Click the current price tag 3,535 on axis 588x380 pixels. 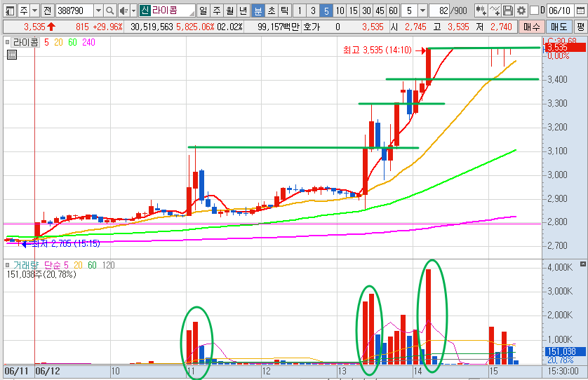pos(564,47)
